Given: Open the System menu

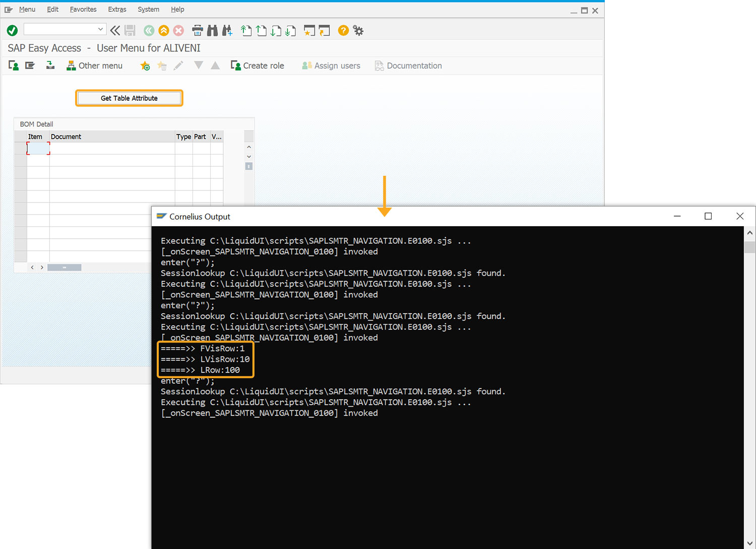Looking at the screenshot, I should (x=148, y=9).
